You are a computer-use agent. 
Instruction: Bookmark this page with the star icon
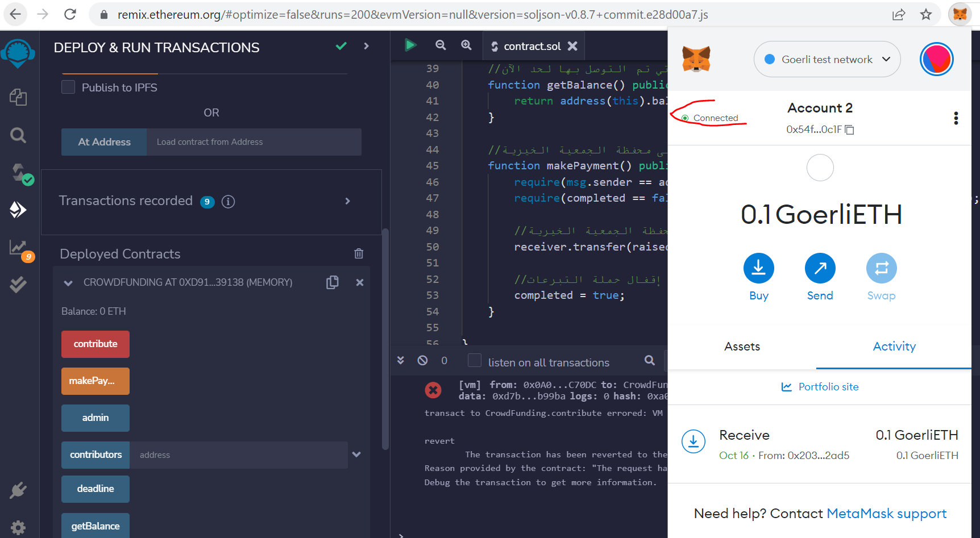tap(926, 15)
